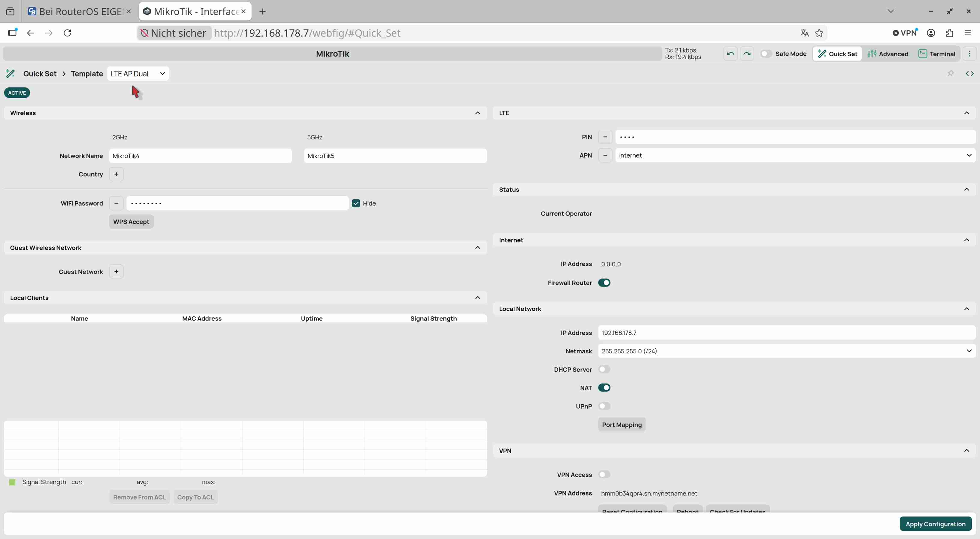Click the Apply Configuration button
Viewport: 980px width, 539px height.
(936, 524)
